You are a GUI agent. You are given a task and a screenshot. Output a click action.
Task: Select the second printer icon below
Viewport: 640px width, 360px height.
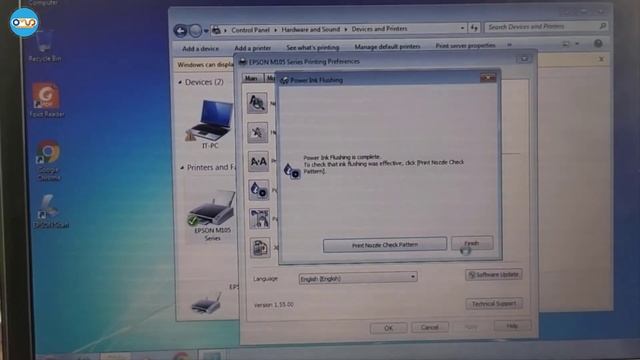207,303
